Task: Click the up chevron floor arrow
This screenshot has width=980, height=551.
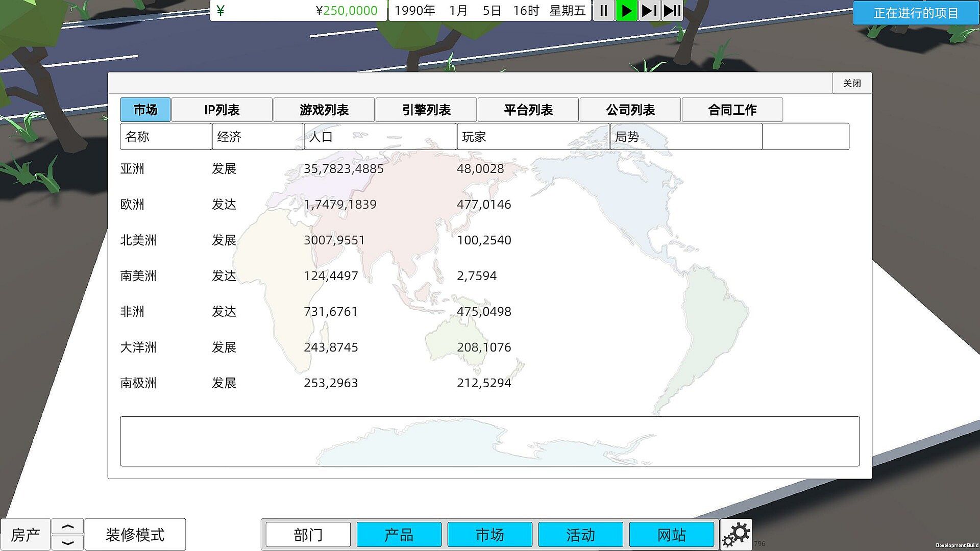Action: (x=67, y=527)
